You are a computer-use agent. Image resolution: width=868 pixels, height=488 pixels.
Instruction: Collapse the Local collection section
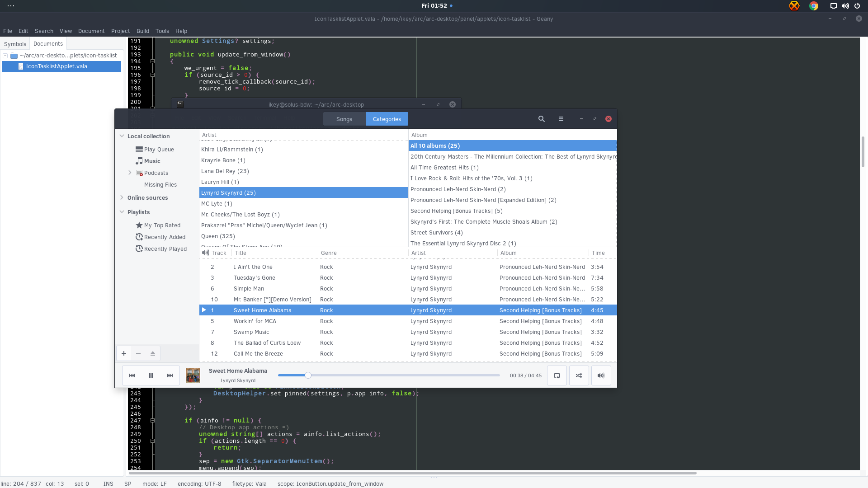(122, 136)
